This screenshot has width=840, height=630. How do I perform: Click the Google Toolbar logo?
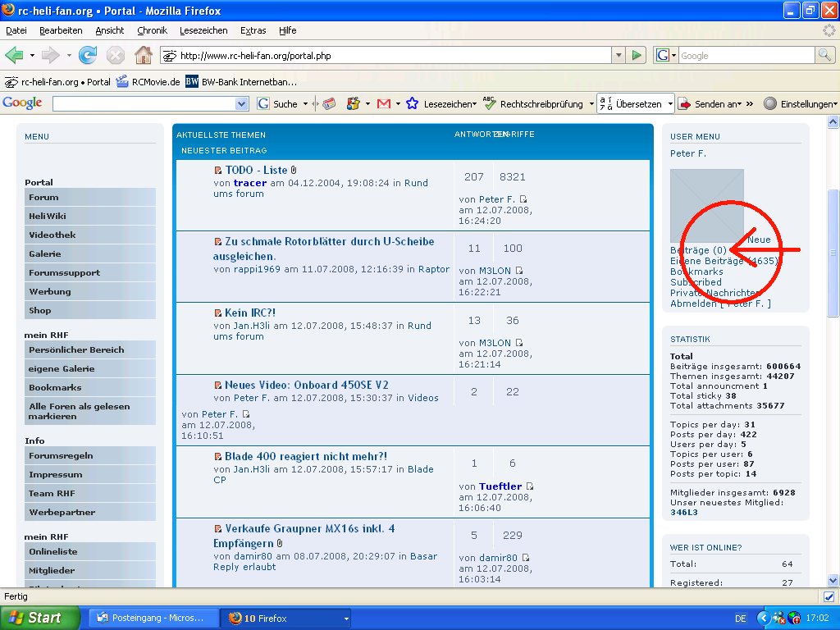tap(22, 103)
